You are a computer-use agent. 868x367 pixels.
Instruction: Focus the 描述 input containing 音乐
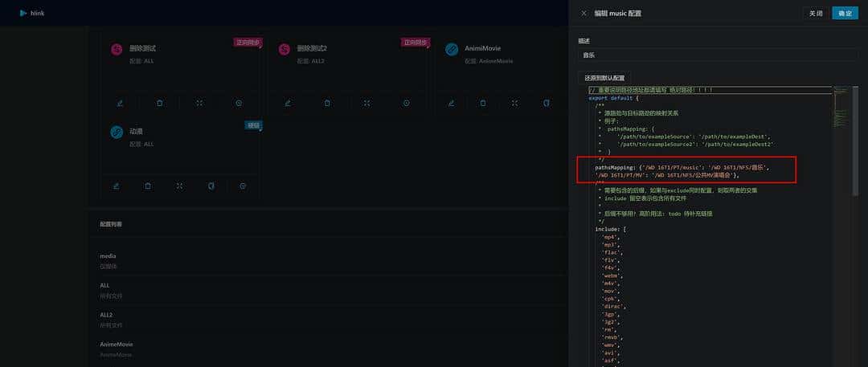coord(718,55)
